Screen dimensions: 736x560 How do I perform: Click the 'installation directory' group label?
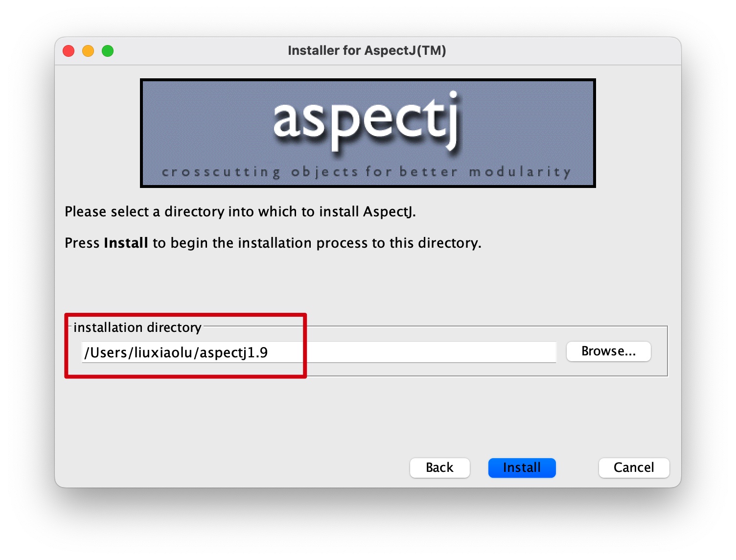[137, 327]
